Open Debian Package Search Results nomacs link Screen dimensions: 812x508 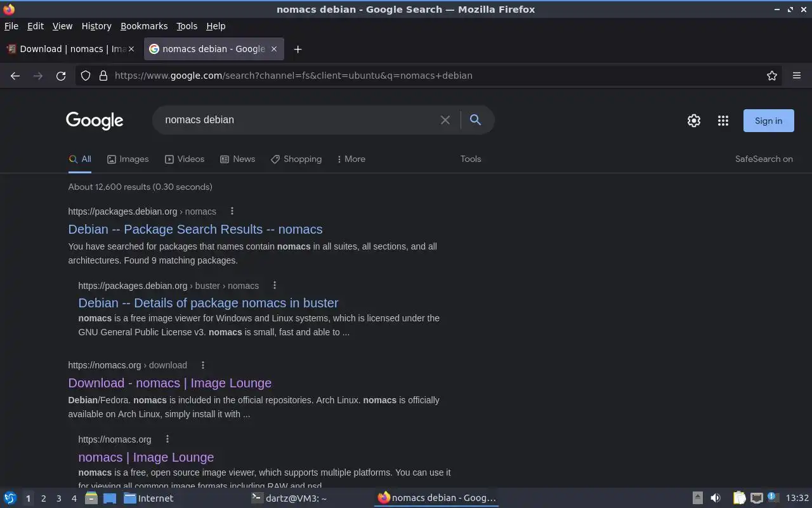point(195,229)
